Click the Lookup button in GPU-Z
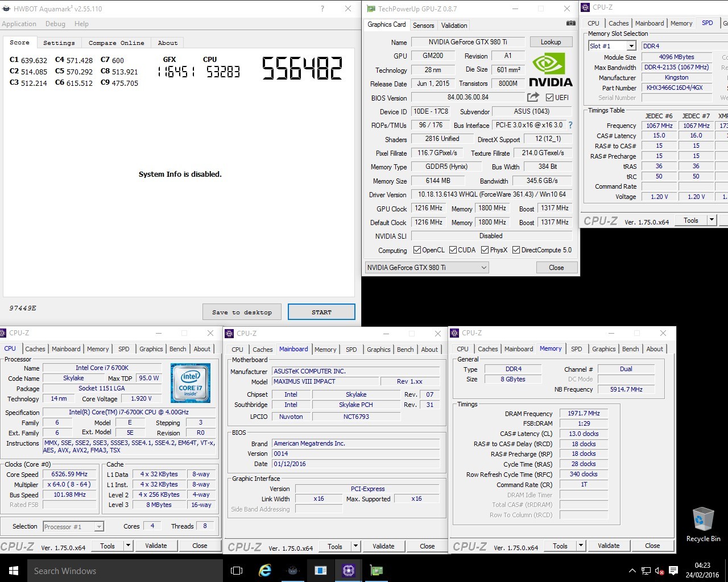 click(x=551, y=42)
